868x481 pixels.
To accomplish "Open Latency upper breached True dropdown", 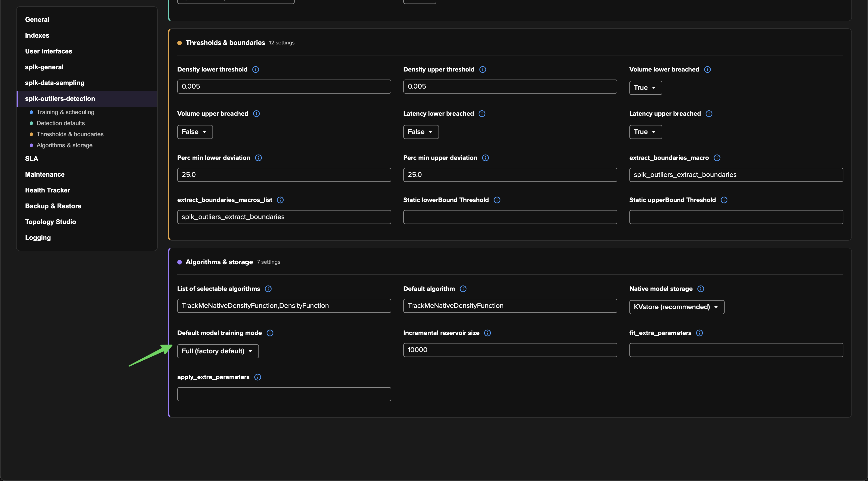I will coord(645,132).
